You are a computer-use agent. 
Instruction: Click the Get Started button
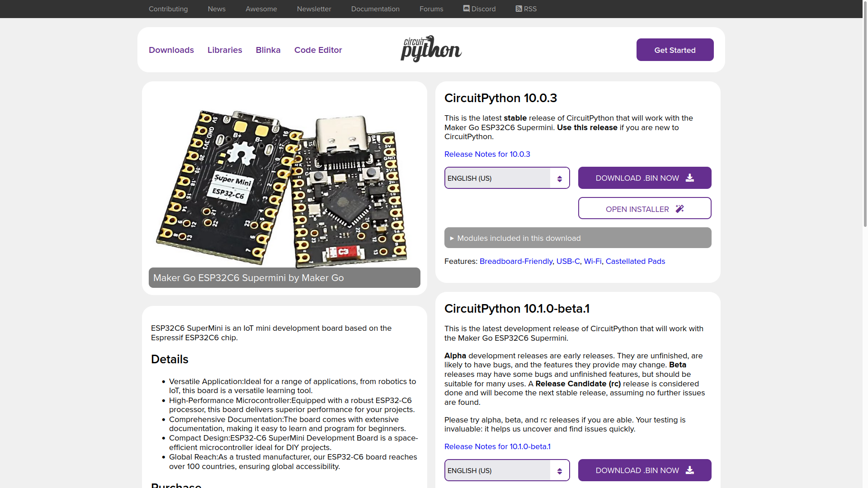pos(675,50)
